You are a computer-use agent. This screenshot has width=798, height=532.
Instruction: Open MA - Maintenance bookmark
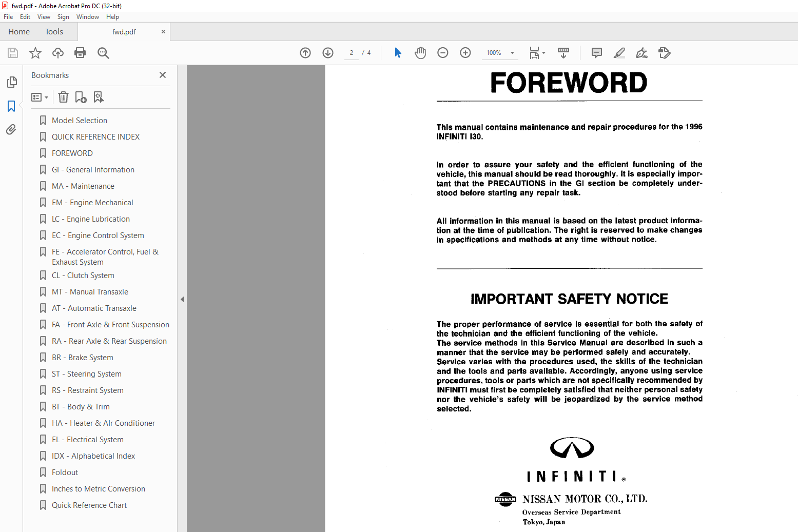pyautogui.click(x=83, y=186)
